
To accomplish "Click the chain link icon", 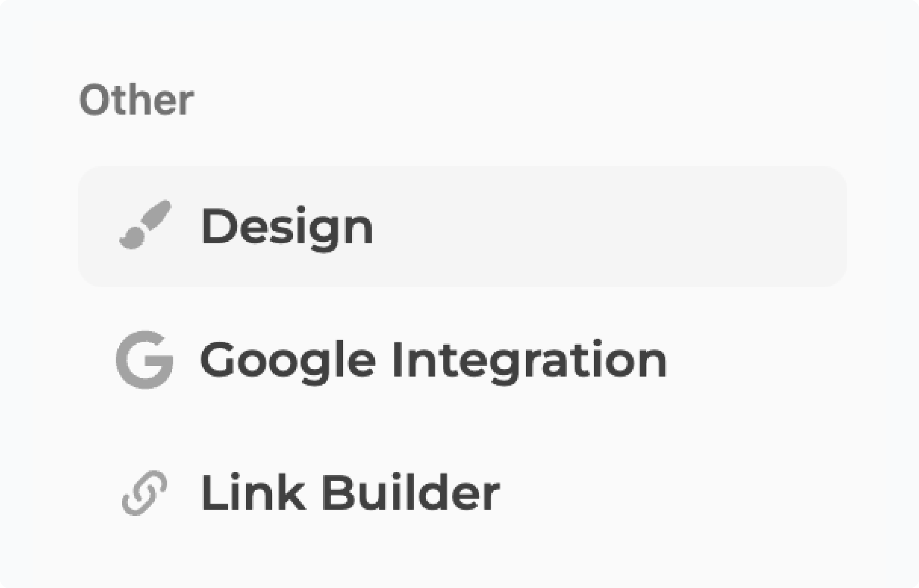I will [145, 493].
